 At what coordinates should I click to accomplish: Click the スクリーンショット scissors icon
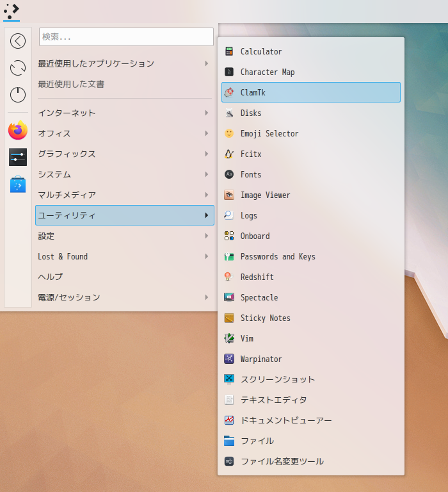coord(229,379)
